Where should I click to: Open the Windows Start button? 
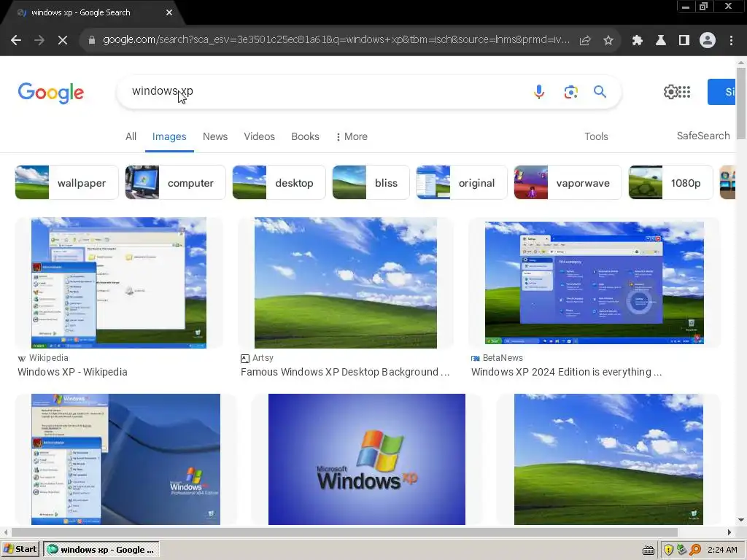20,550
